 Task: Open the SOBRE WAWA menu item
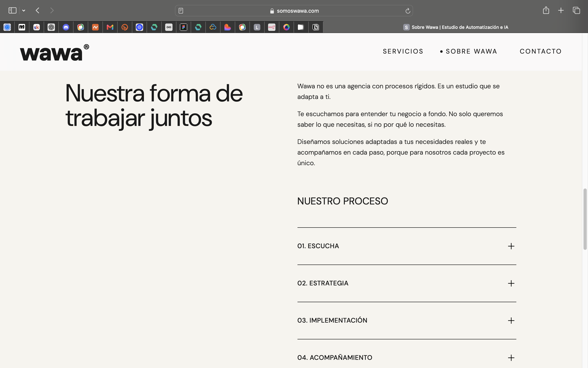point(471,51)
